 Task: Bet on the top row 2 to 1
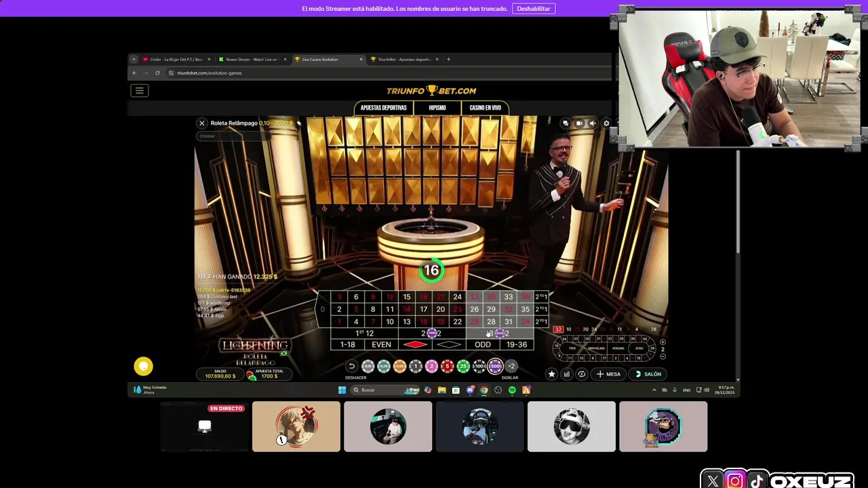pos(541,297)
